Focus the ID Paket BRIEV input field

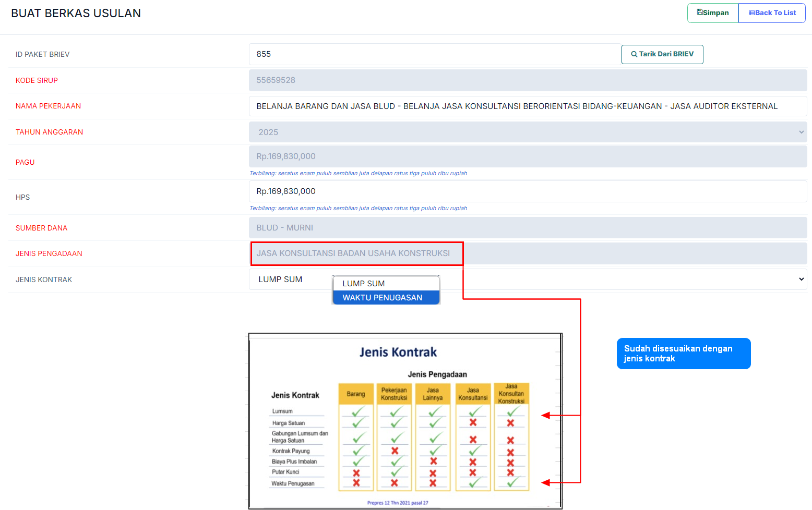tap(434, 54)
